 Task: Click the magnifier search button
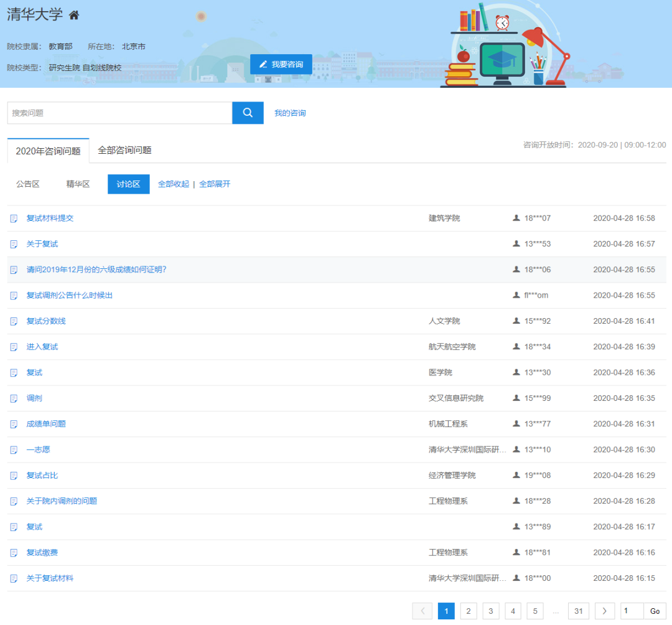tap(248, 113)
